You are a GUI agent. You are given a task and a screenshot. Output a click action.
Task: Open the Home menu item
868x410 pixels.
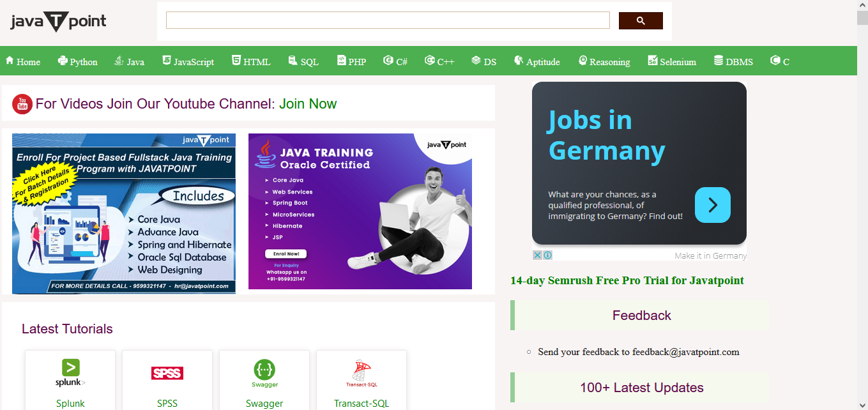(x=28, y=62)
